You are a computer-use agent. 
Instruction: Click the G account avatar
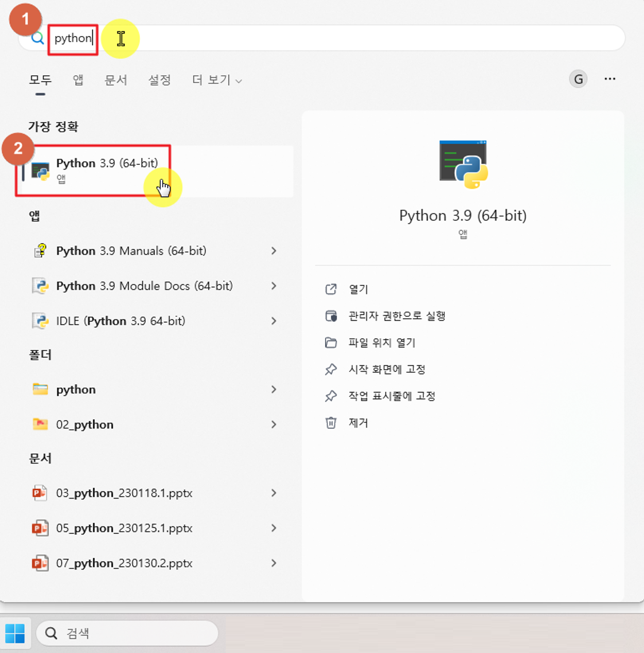579,79
